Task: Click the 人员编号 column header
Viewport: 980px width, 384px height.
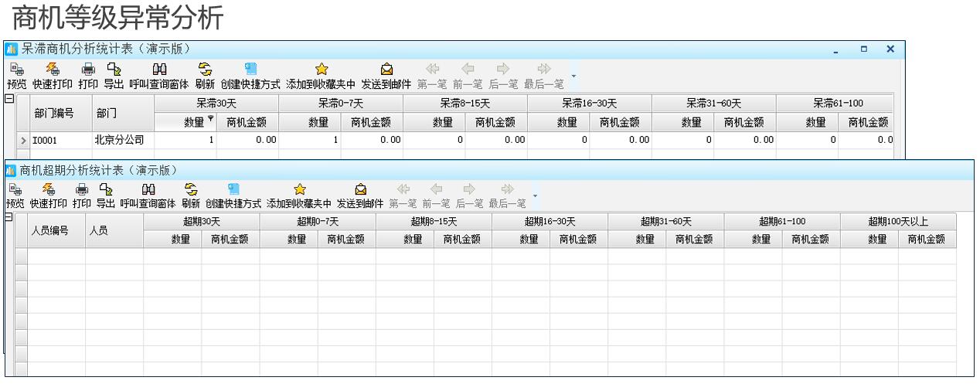Action: pyautogui.click(x=49, y=230)
